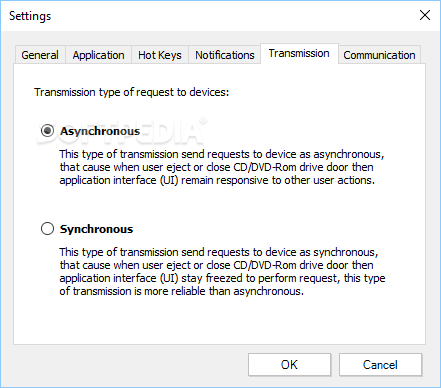Click the synchronous transmission description paragraph

(222, 271)
